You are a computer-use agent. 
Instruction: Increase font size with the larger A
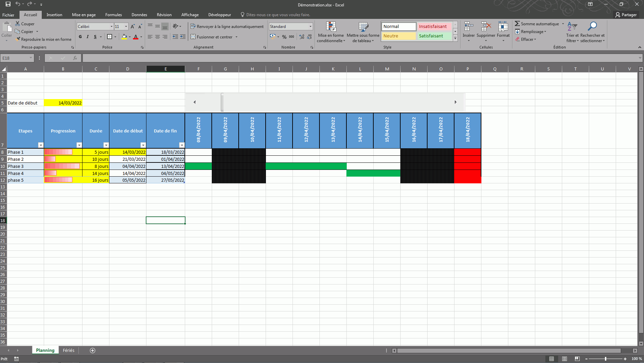[133, 27]
